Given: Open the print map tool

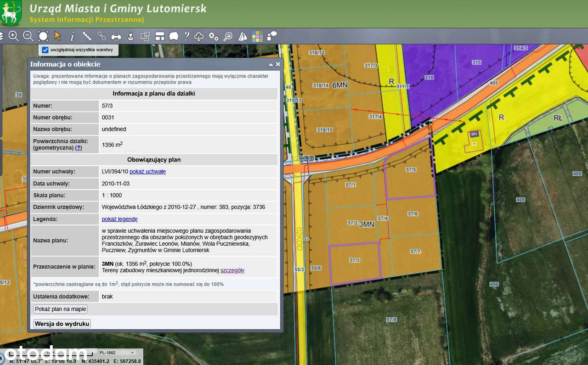Looking at the screenshot, I should (x=116, y=36).
